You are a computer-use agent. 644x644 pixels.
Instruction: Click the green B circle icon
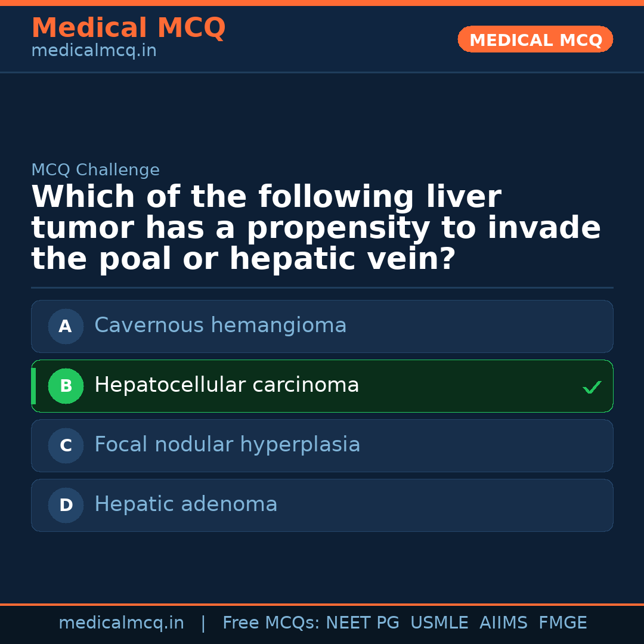click(66, 386)
